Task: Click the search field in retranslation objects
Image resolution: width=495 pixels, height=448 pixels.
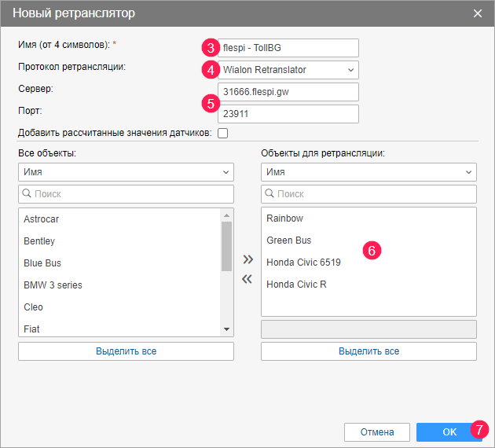Action: (368, 193)
